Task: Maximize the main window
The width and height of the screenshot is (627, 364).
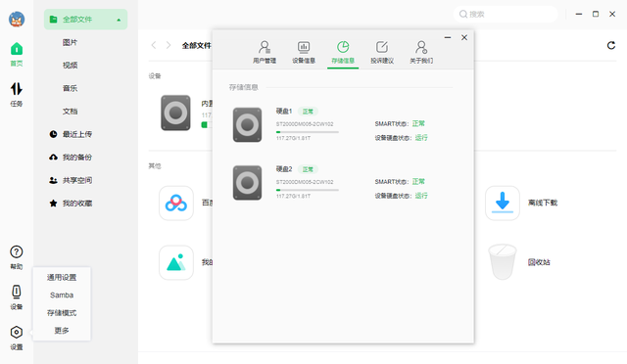Action: point(596,14)
